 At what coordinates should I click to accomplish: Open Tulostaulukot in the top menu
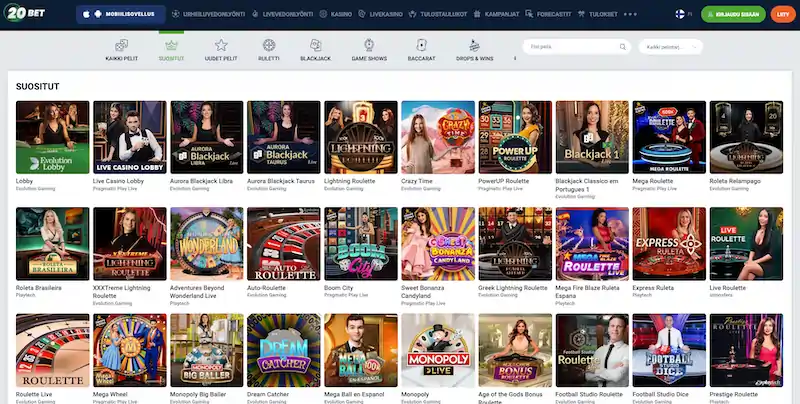(438, 14)
